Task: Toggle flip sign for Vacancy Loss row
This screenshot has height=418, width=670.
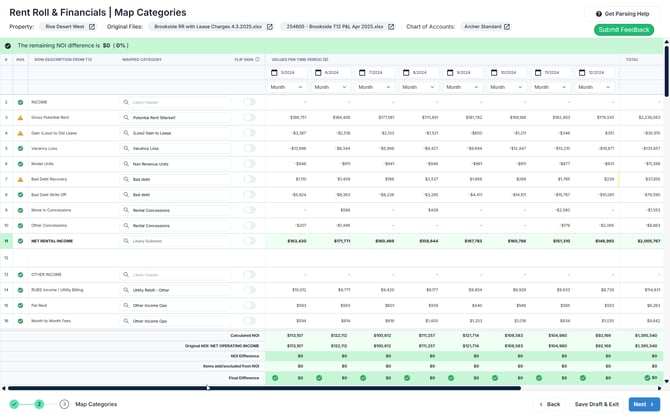Action: click(x=249, y=148)
